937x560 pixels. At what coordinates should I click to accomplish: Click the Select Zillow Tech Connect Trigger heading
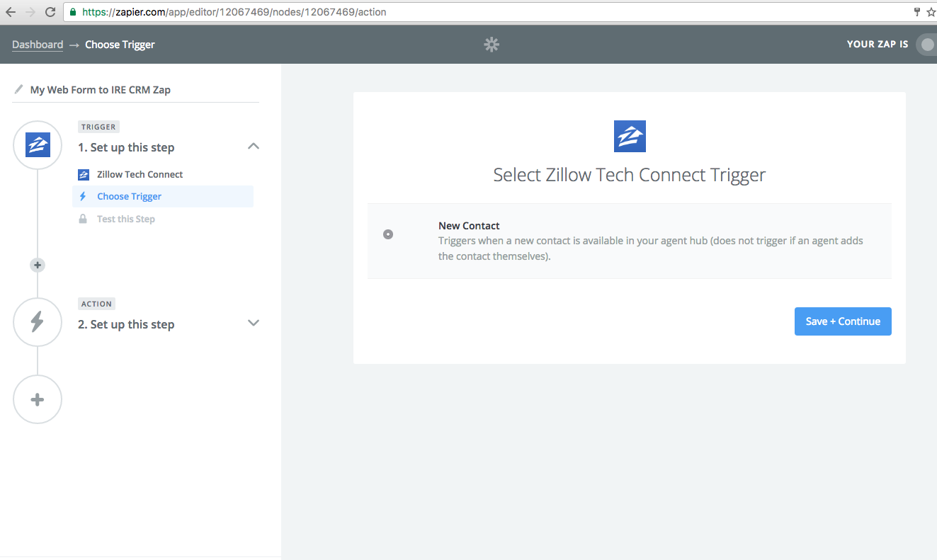pos(630,175)
